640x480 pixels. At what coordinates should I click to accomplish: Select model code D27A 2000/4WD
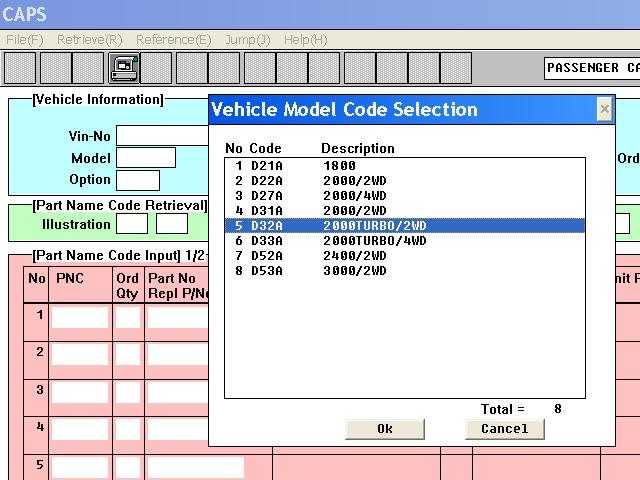pos(405,196)
